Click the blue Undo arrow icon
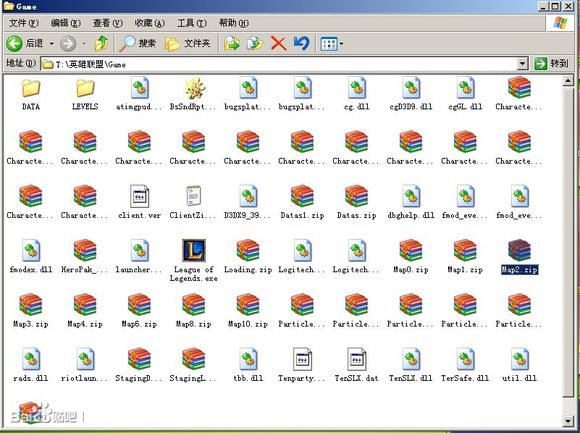The height and width of the screenshot is (433, 580). pyautogui.click(x=301, y=44)
